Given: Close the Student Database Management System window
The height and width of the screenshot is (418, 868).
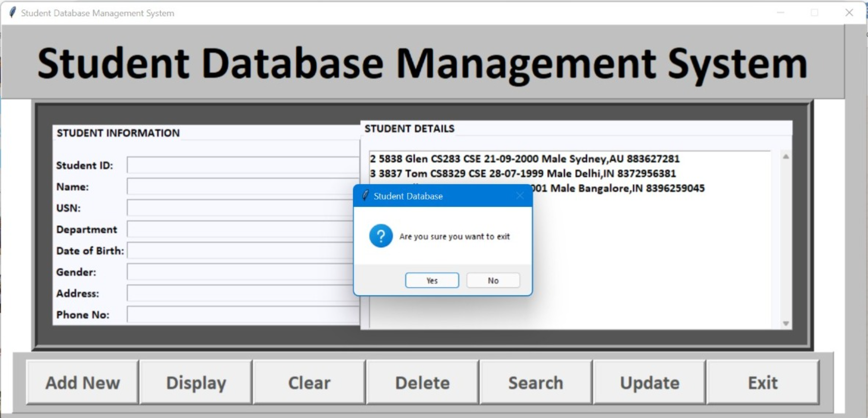Looking at the screenshot, I should pyautogui.click(x=849, y=13).
